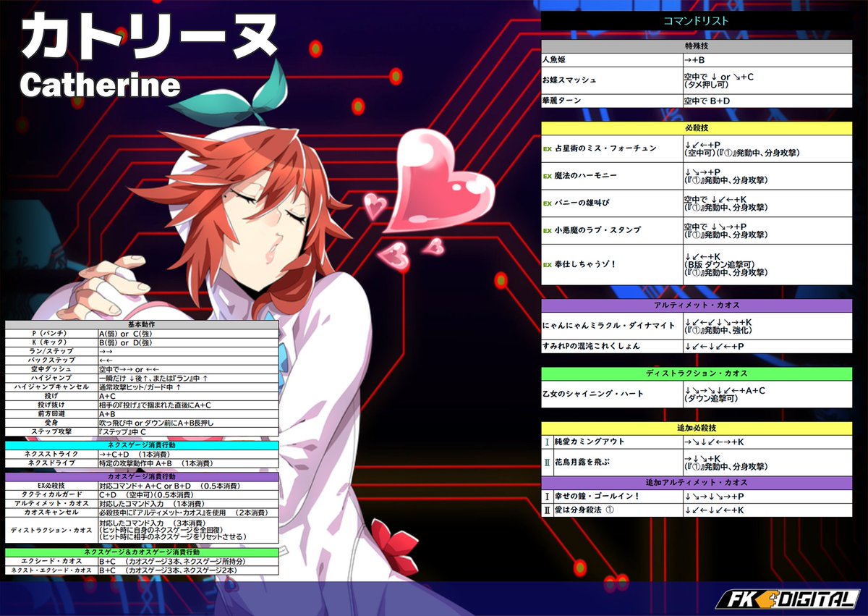Click the 特殊技 section header
The height and width of the screenshot is (616, 868).
tap(697, 46)
